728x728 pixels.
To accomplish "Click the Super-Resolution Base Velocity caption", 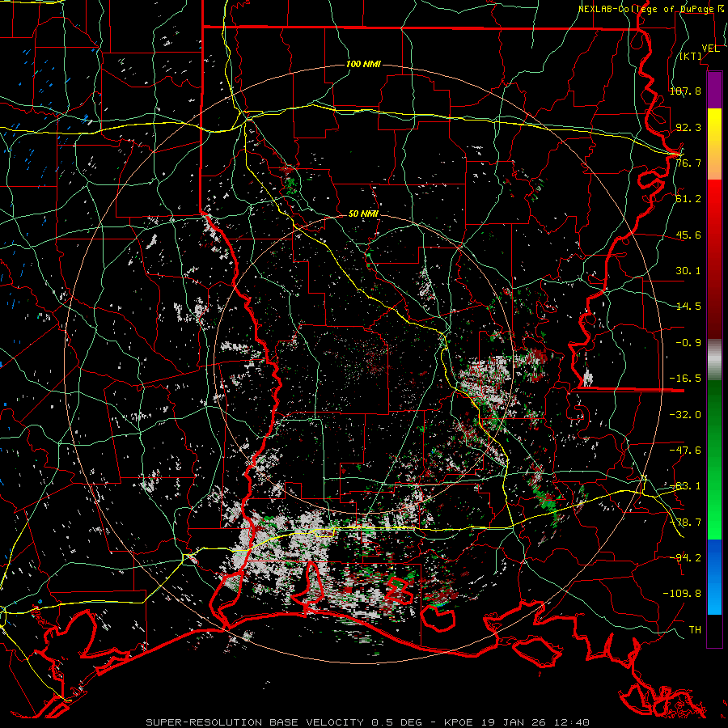I will pyautogui.click(x=368, y=722).
